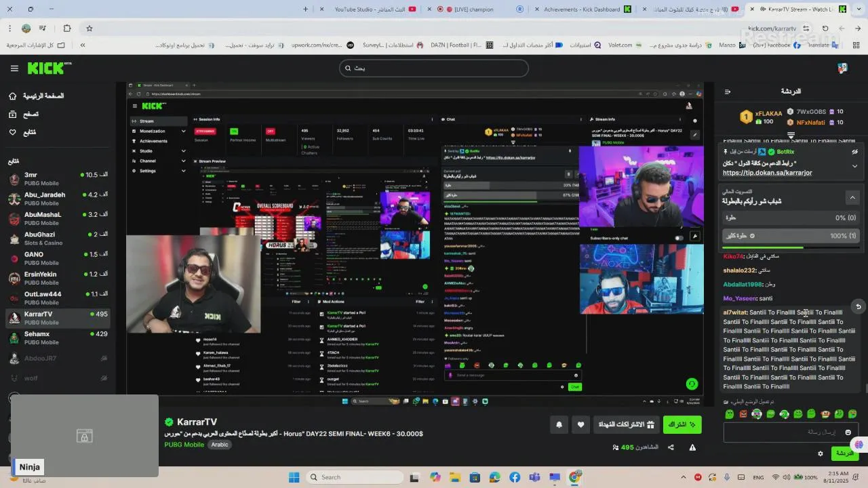Insert the red angry emote

[743, 414]
